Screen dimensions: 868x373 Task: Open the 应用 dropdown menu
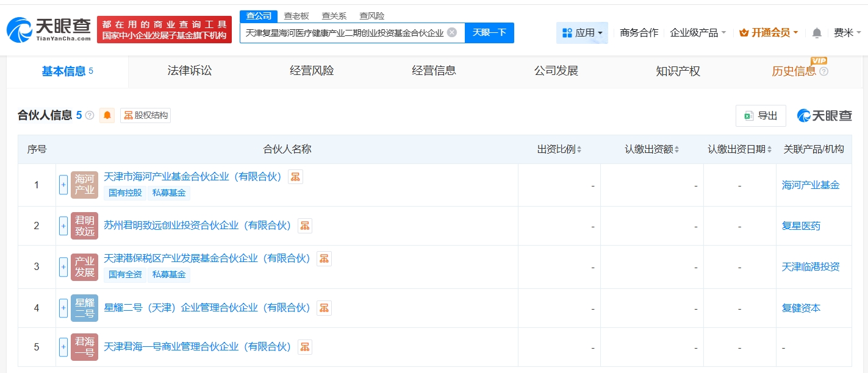(x=582, y=33)
